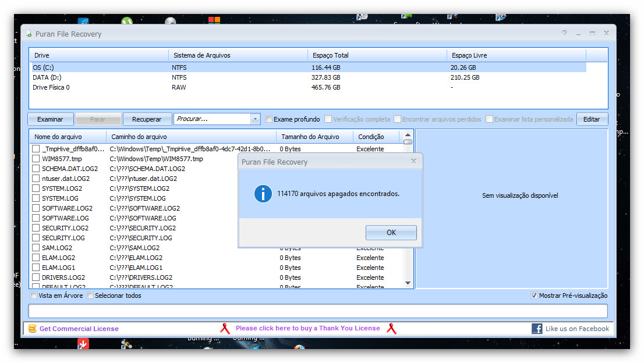
Task: Uncheck Mostrar Pré-visualização
Action: pos(535,296)
